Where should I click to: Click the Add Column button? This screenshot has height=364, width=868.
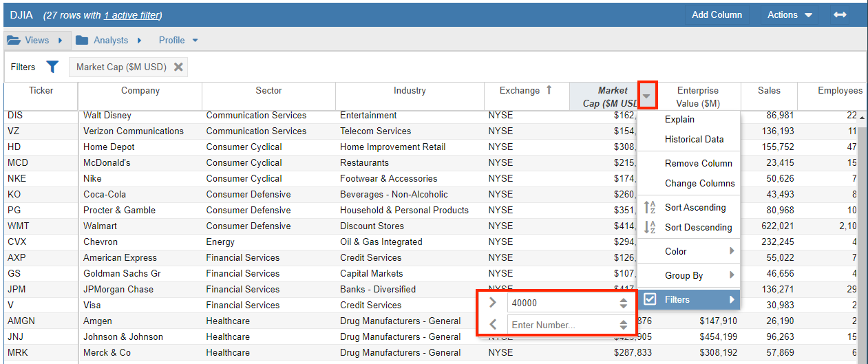[x=717, y=15]
